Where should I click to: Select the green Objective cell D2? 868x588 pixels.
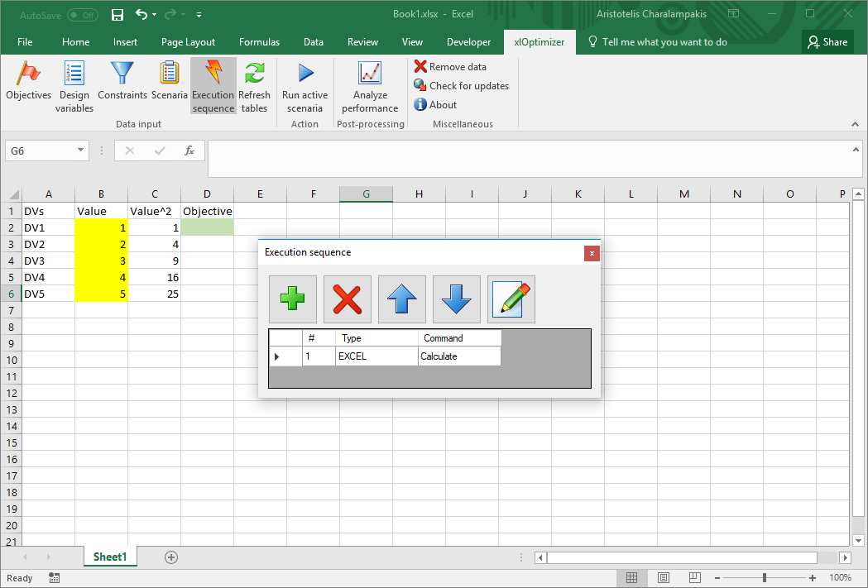coord(207,227)
